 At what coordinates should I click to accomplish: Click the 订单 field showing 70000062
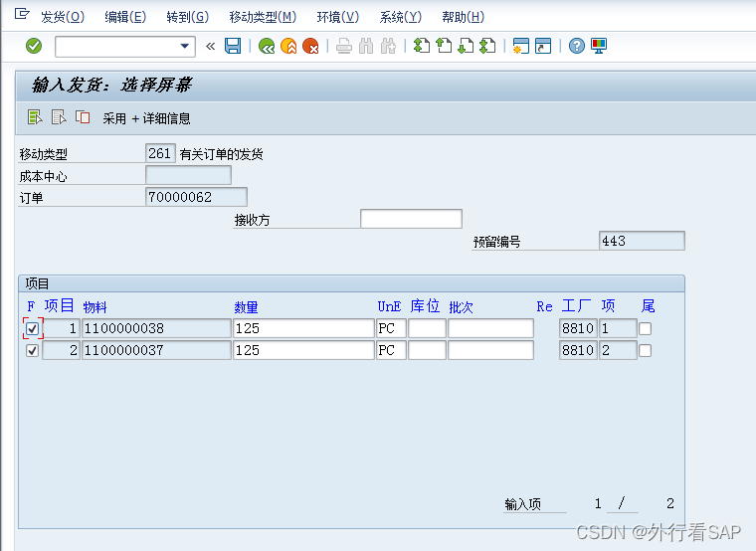pyautogui.click(x=196, y=197)
